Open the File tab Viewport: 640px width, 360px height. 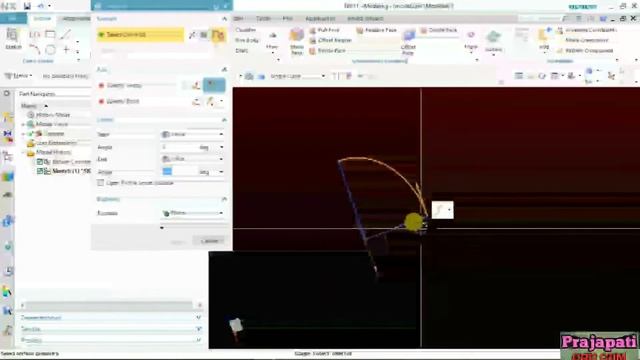[x=13, y=18]
